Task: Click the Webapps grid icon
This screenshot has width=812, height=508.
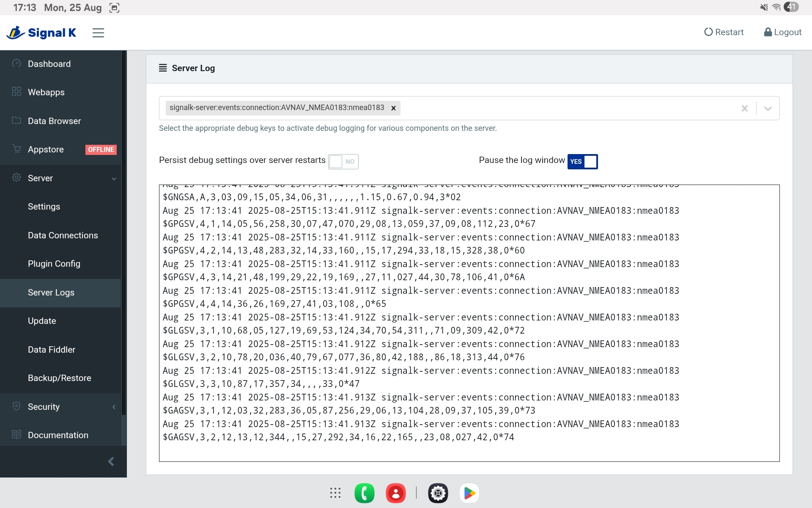Action: click(16, 92)
